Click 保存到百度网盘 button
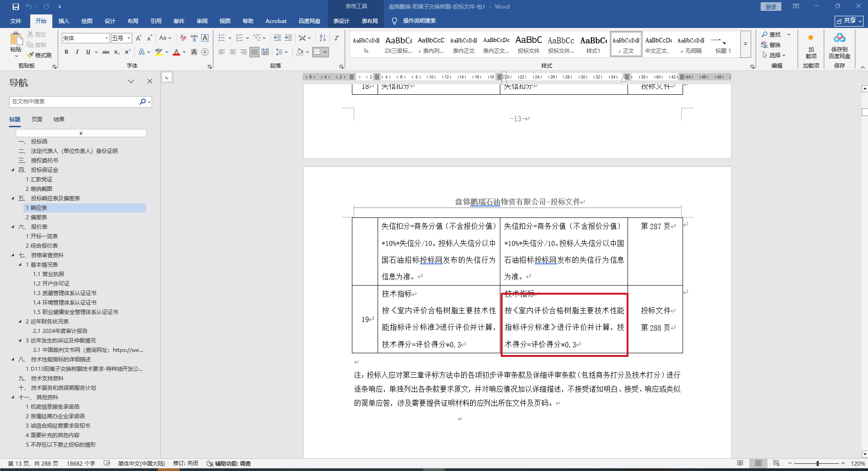The height and width of the screenshot is (471, 868). click(x=840, y=46)
